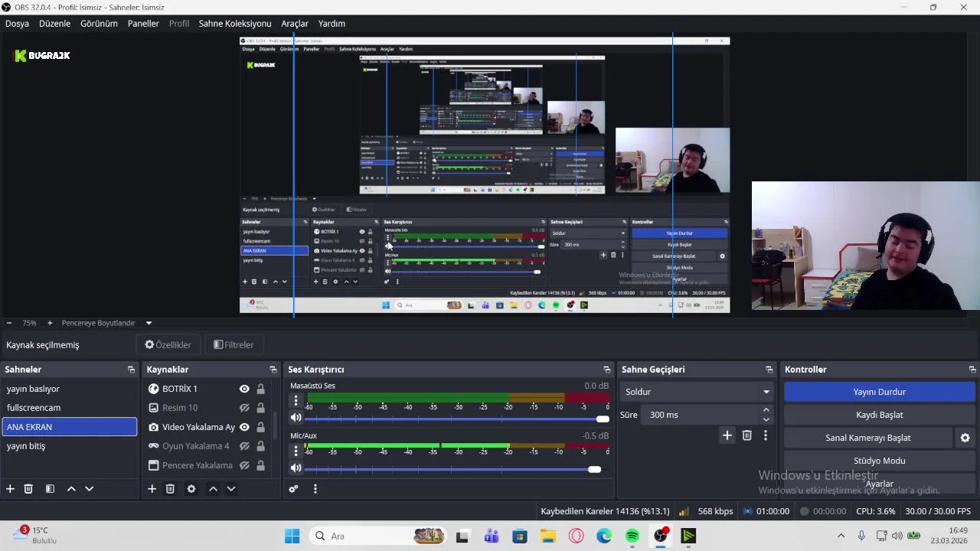Move source down arrow in Kaynaklar
Viewport: 980px width, 551px height.
point(230,489)
